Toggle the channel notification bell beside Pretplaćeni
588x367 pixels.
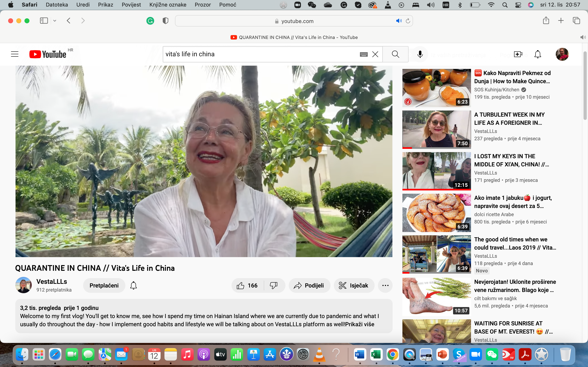[x=133, y=285]
